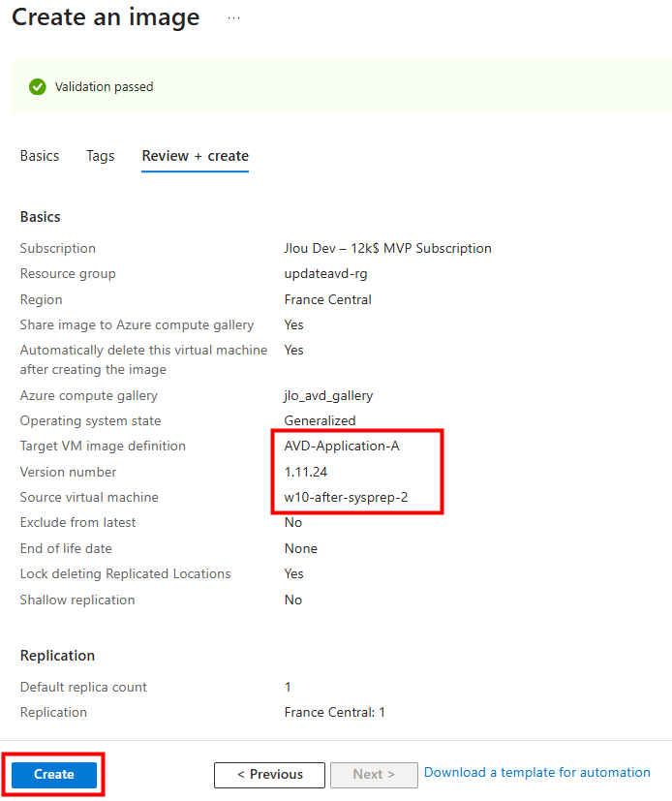This screenshot has width=672, height=801.
Task: Select the AVD-Application-A image definition value
Action: pyautogui.click(x=342, y=447)
